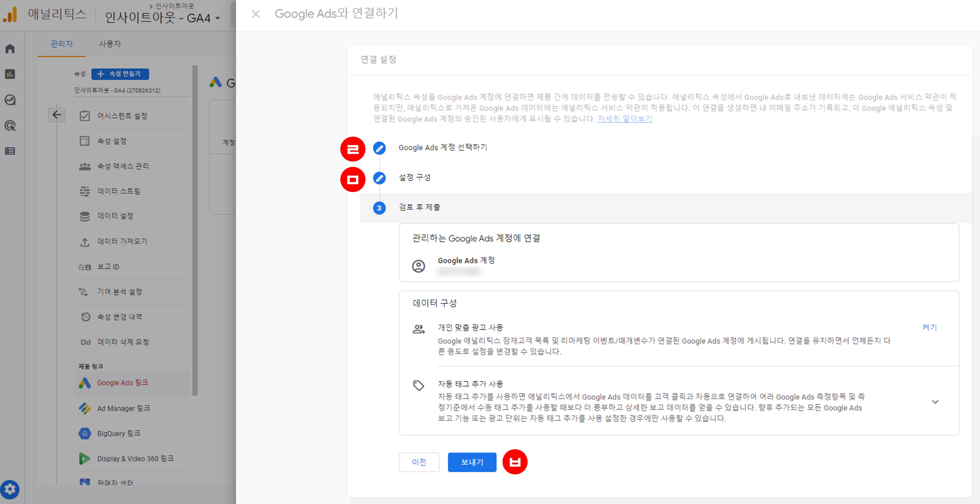980x504 pixels.
Task: Click the BigQuery 링크 icon
Action: click(x=84, y=433)
